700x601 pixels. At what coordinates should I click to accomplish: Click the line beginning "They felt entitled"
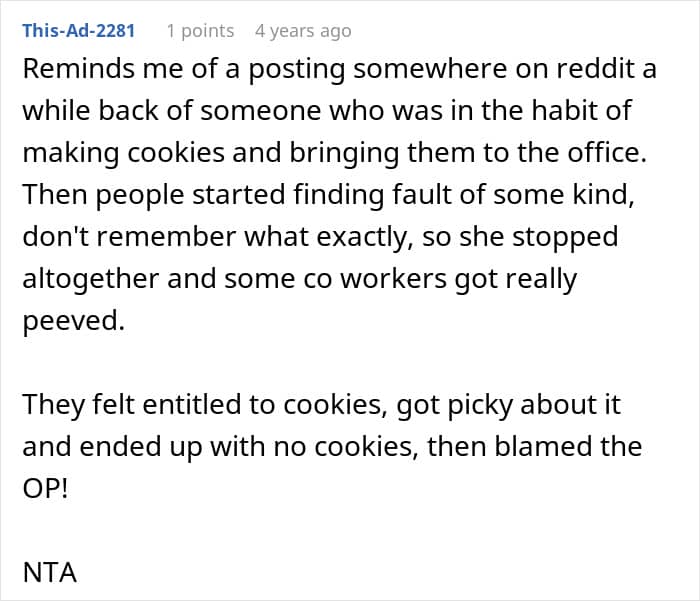[x=321, y=405]
